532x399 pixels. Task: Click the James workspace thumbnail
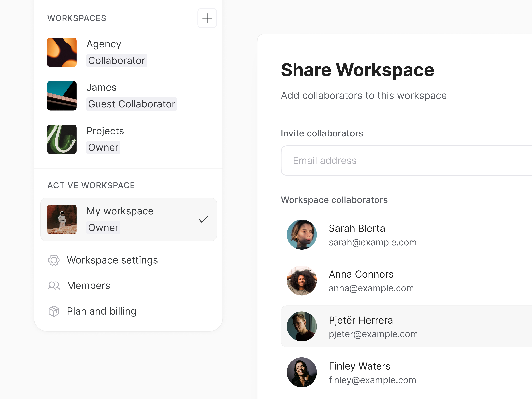(x=62, y=96)
